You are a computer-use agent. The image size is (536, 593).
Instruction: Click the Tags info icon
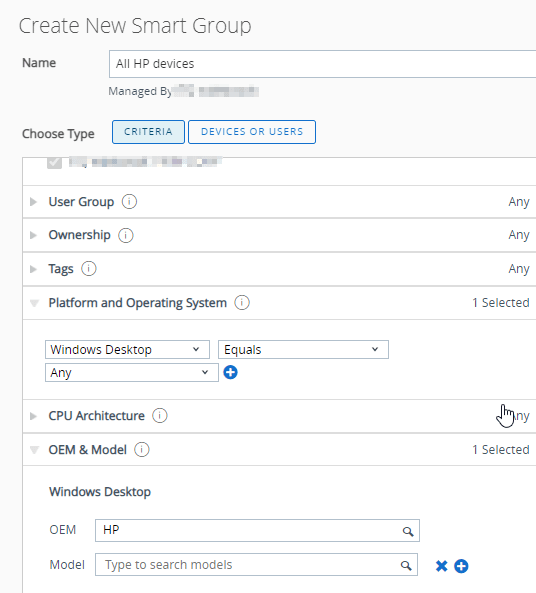(89, 269)
